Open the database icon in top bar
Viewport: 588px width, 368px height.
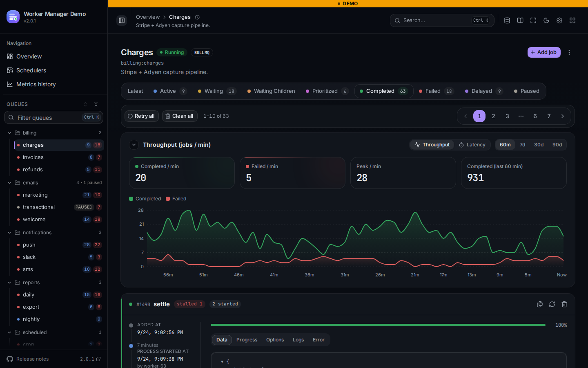pos(507,20)
